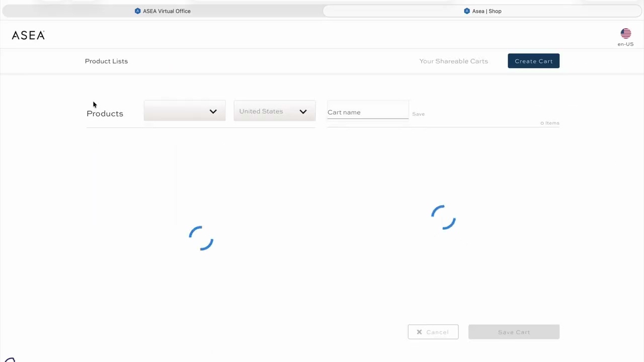644x362 pixels.
Task: Click the Create Cart button
Action: point(533,61)
